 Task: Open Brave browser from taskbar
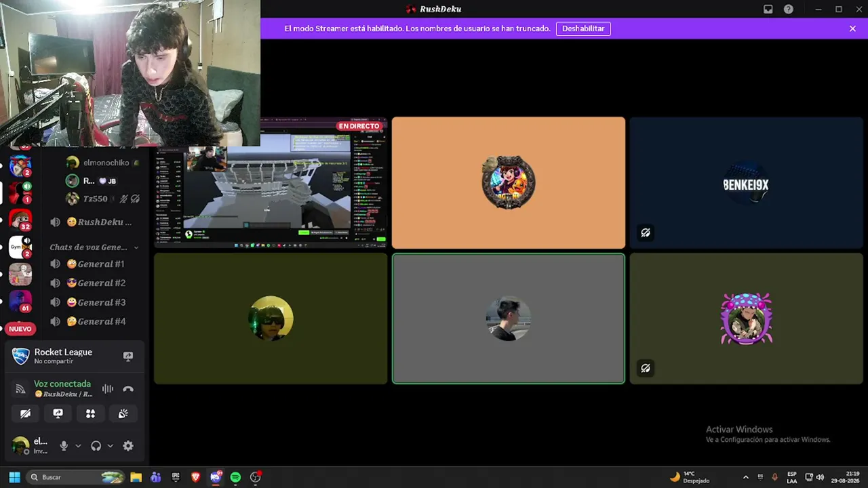point(196,477)
